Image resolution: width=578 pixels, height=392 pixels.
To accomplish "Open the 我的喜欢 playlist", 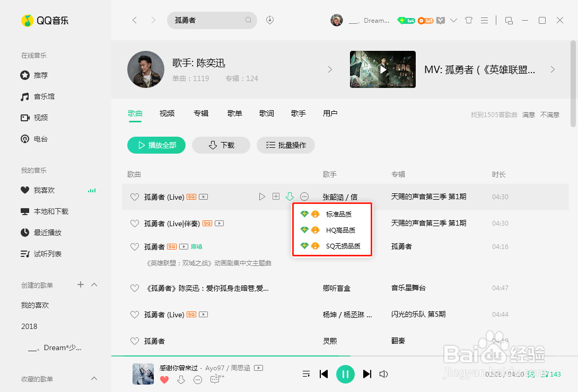I will click(35, 305).
